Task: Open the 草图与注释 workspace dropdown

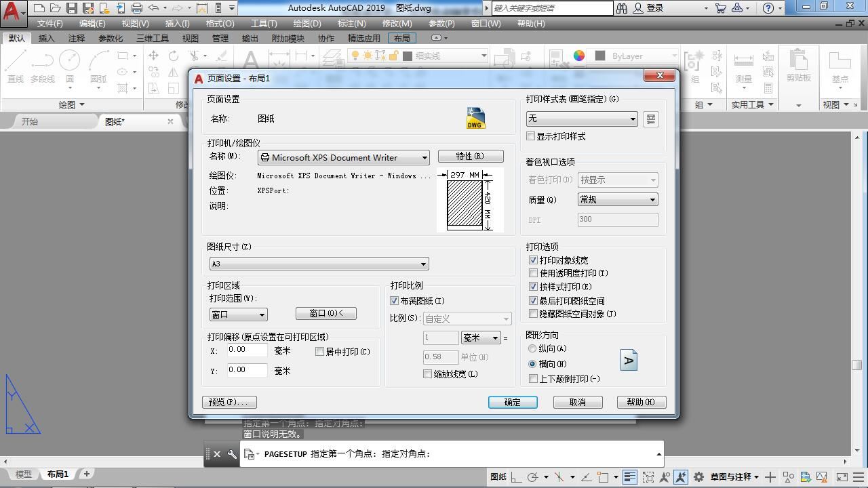Action: (x=734, y=477)
